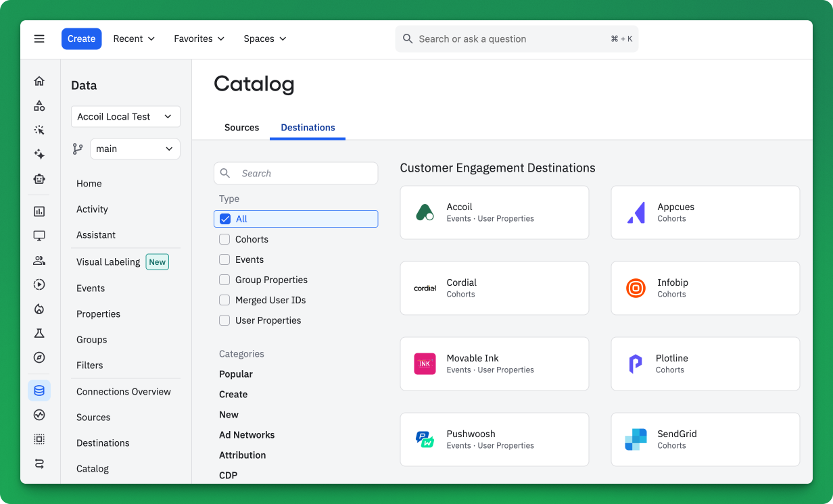Open the sparkles AI icon

pos(39,154)
